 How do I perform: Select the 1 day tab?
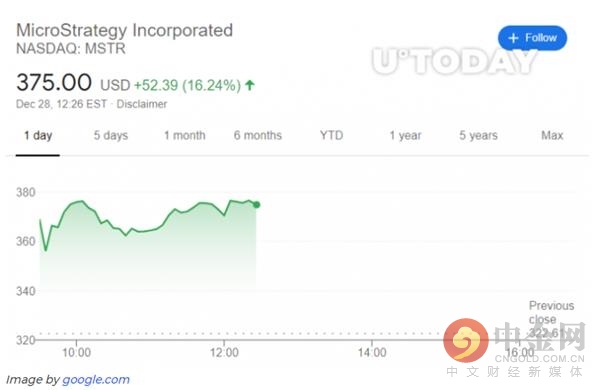click(x=38, y=135)
